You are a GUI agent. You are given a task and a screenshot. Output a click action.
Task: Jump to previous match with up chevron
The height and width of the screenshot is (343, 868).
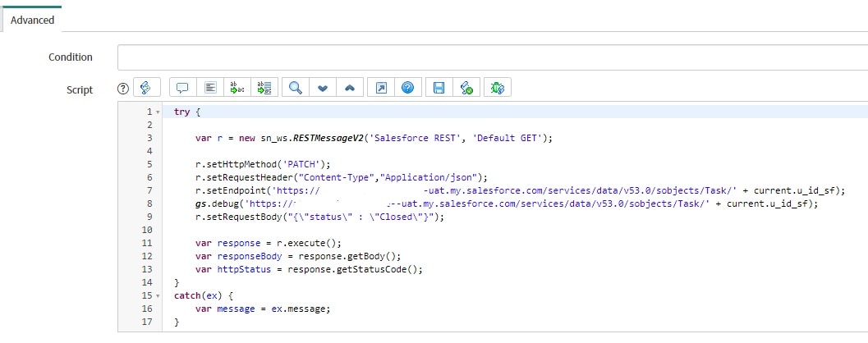[349, 89]
